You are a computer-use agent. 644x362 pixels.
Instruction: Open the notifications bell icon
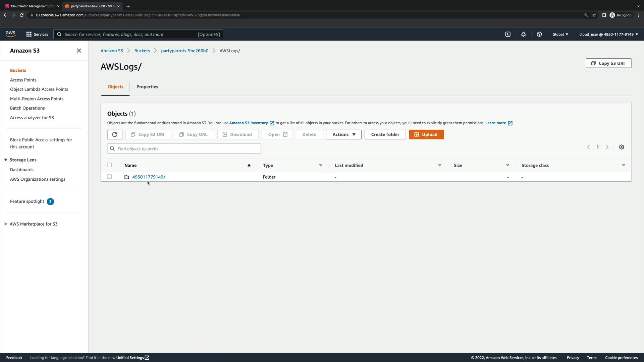point(523,34)
